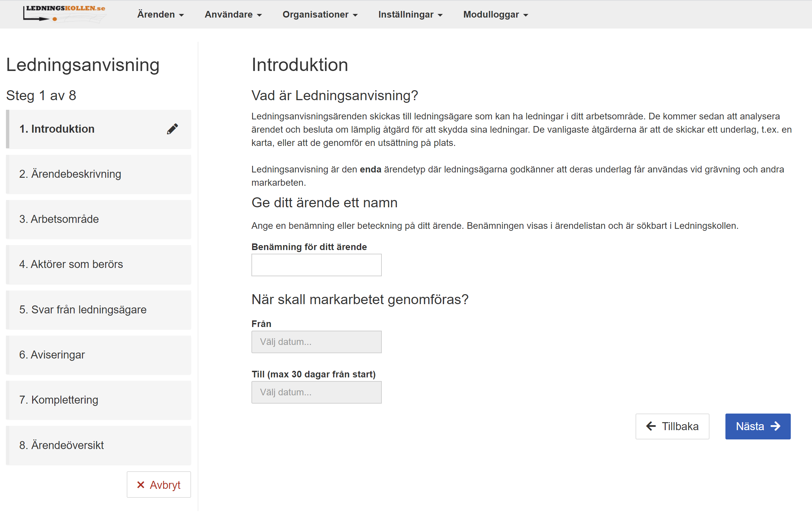812x522 pixels.
Task: Click the pencil edit icon on Introduktion
Action: click(172, 129)
